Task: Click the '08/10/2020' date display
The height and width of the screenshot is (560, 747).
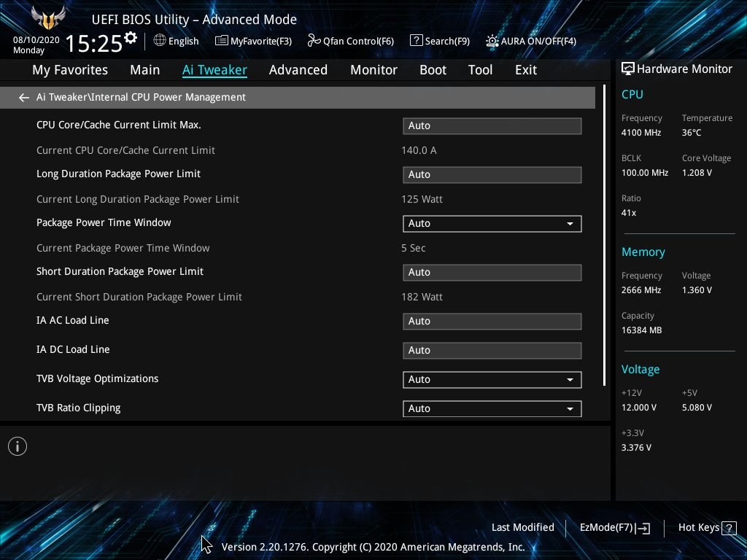Action: [36, 40]
